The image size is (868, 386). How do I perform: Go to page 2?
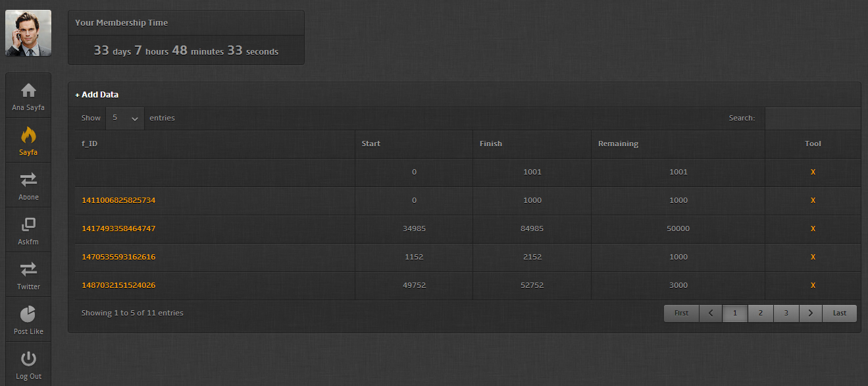point(760,313)
